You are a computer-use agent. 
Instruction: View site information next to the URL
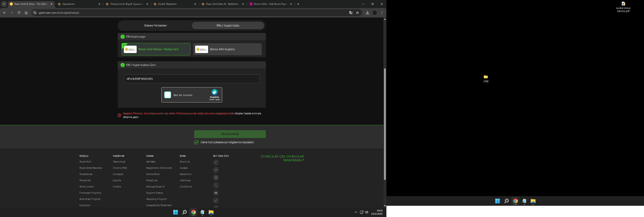coord(35,13)
